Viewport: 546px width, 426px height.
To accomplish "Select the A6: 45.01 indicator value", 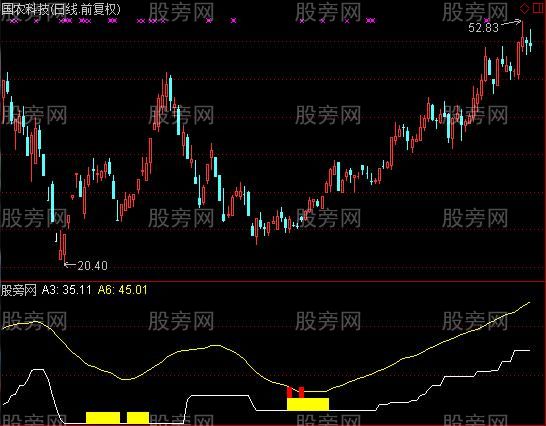I will coord(123,290).
